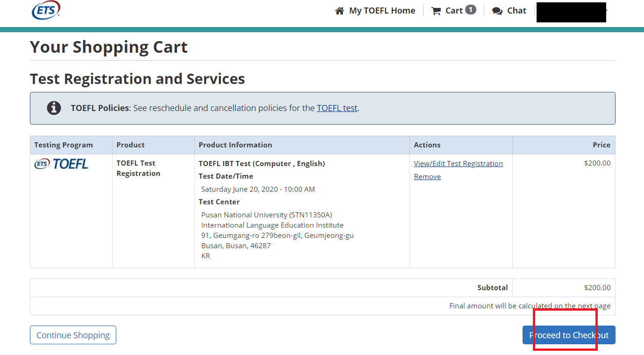Click the ETS TOEFL logo in table
The width and height of the screenshot is (644, 355).
click(x=62, y=164)
